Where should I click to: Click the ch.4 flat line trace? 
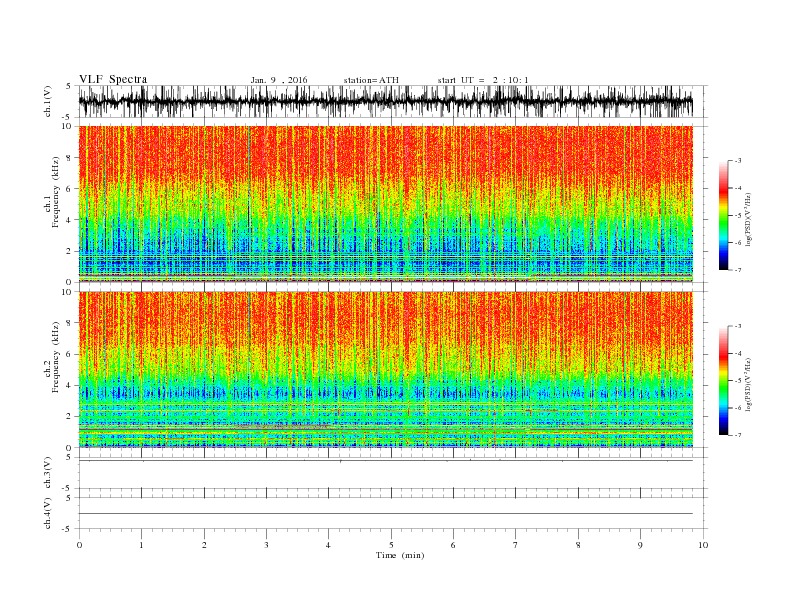coord(385,514)
